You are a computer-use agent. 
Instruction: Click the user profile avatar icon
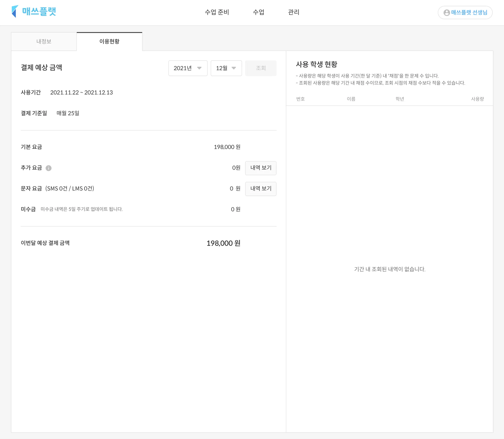click(x=447, y=13)
